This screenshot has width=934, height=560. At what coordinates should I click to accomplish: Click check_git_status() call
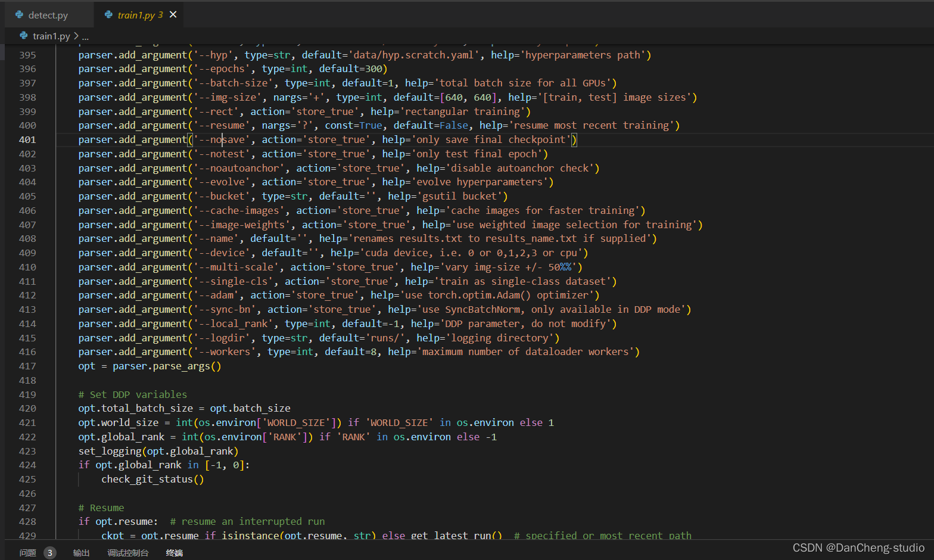(x=152, y=480)
